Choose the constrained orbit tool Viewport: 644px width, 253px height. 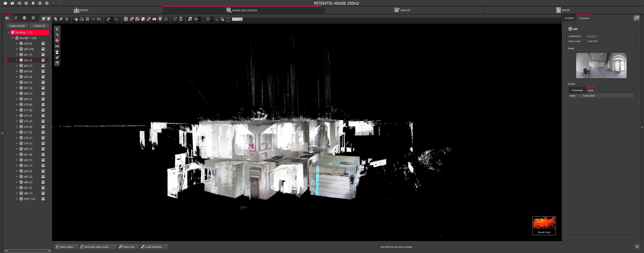point(57,46)
